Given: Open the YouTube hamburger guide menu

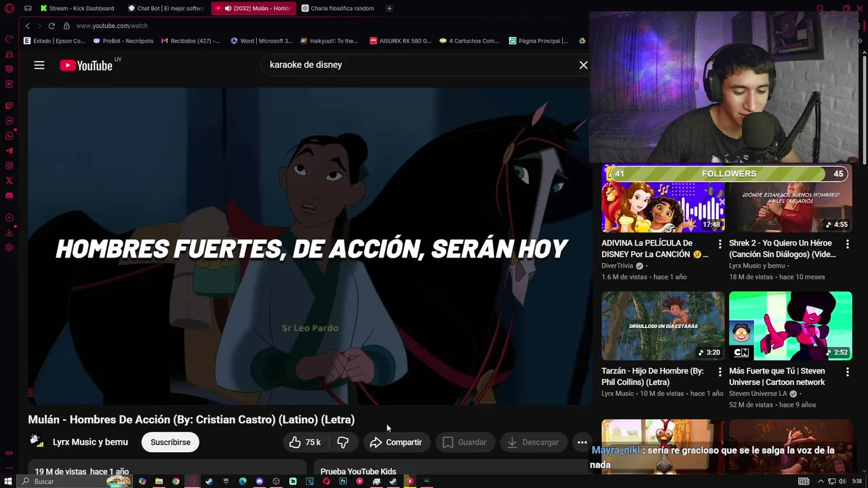Looking at the screenshot, I should (39, 65).
